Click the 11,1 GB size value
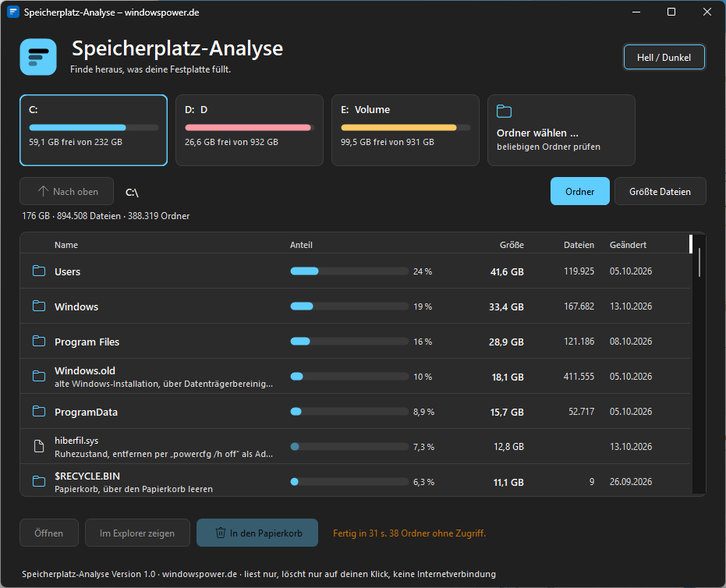The width and height of the screenshot is (726, 588). coord(508,483)
